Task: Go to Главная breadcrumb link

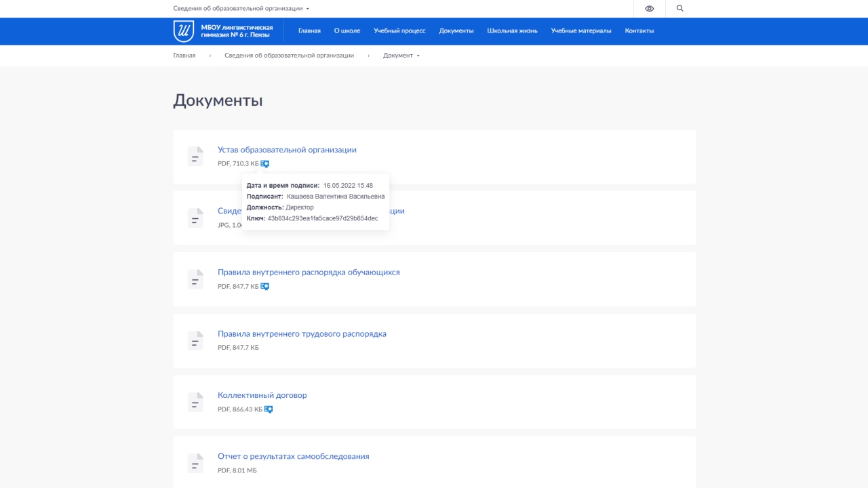Action: point(184,56)
